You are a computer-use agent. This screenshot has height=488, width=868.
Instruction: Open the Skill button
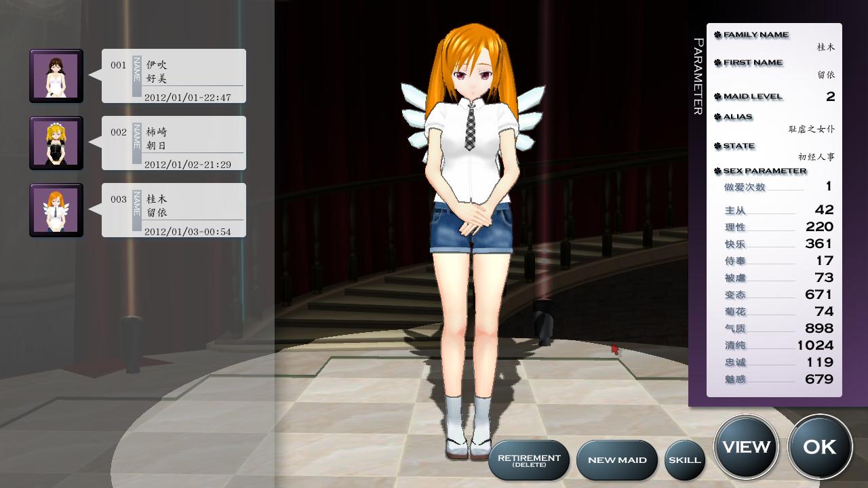click(685, 460)
